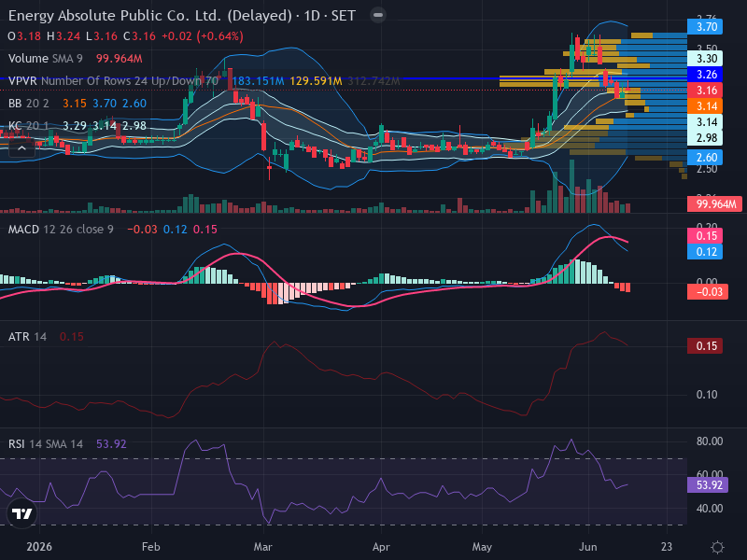Click the RSI 53.92 scale label
This screenshot has width=747, height=560.
coord(708,484)
